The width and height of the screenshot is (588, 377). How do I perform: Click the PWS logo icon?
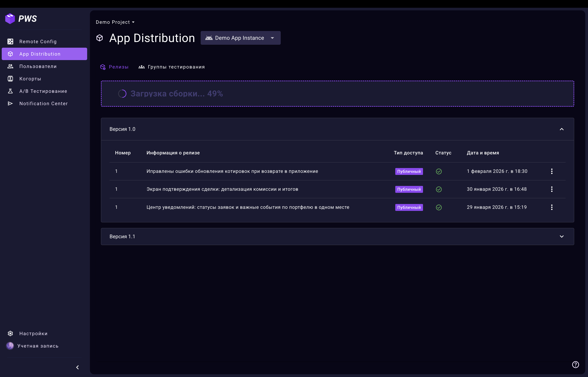[x=10, y=19]
